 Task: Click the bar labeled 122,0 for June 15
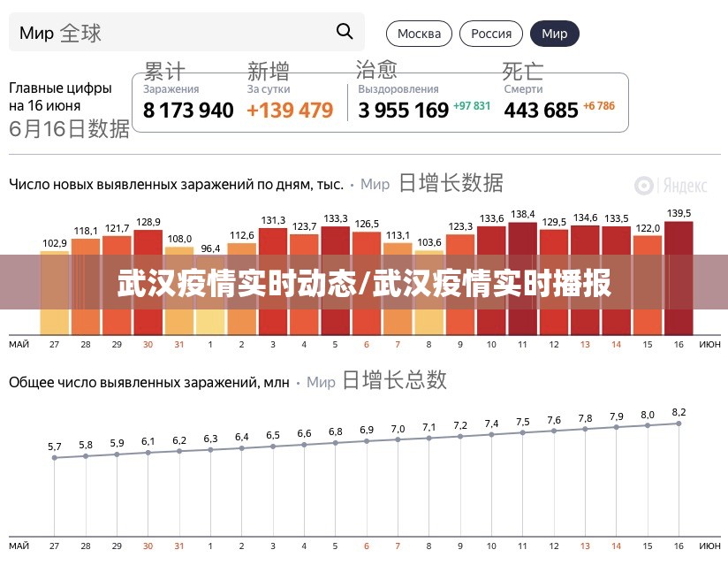click(x=648, y=285)
